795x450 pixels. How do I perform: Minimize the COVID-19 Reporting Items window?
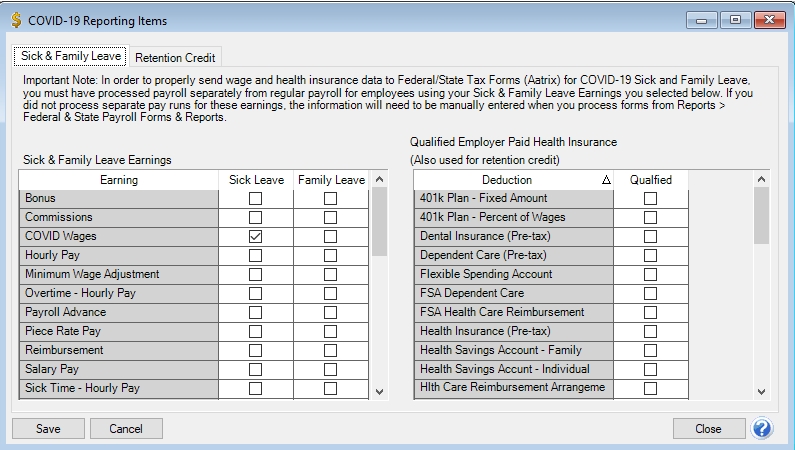tap(702, 20)
